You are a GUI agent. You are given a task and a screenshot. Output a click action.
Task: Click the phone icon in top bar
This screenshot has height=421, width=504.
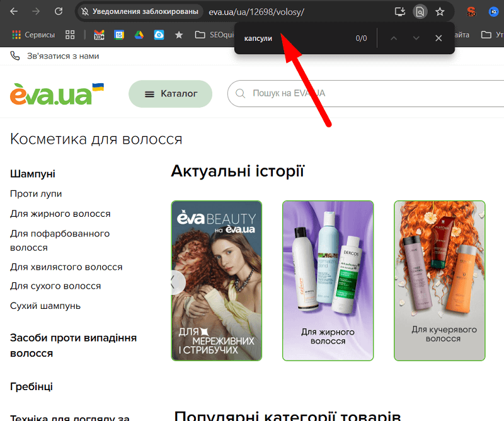15,56
